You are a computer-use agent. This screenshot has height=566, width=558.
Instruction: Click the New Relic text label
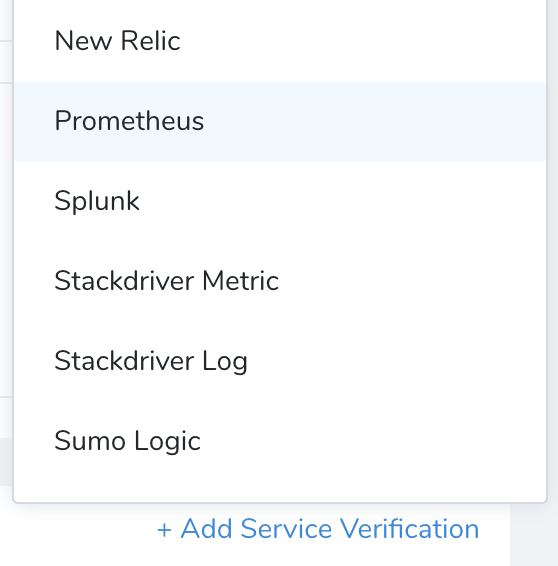[117, 41]
